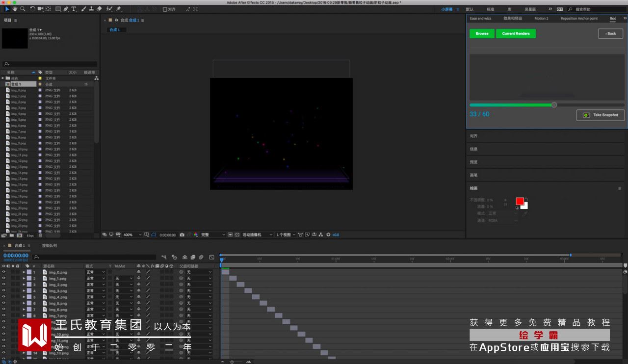The image size is (628, 364).
Task: Switch to the 效果和预设 panel tab
Action: pos(513,19)
